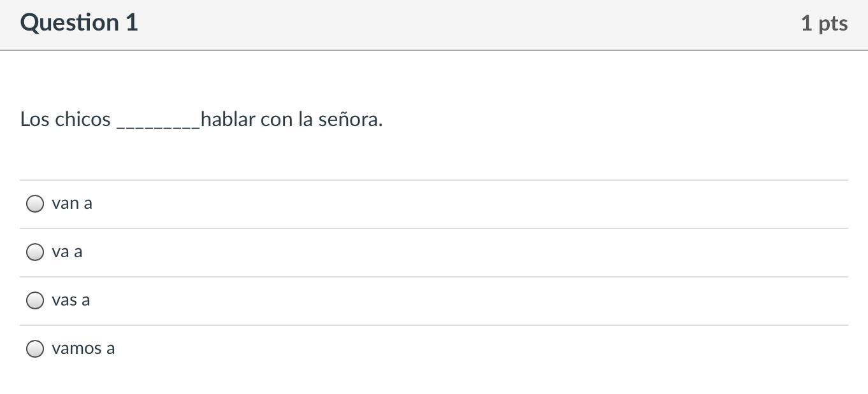Click the "1 pts" points label
Screen dimensions: 868x394
click(824, 24)
